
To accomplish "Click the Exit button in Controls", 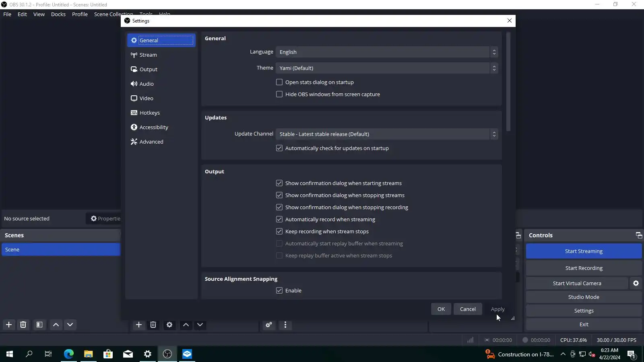I will (584, 324).
